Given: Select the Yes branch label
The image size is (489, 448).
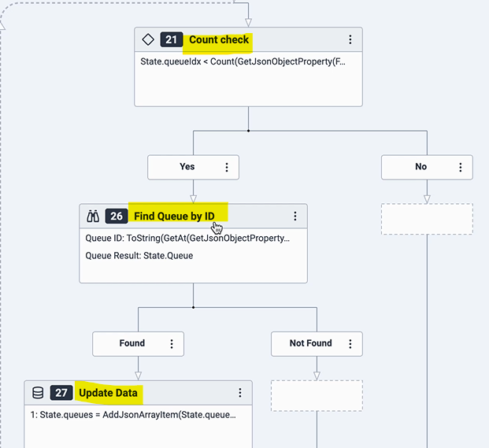Looking at the screenshot, I should 187,167.
